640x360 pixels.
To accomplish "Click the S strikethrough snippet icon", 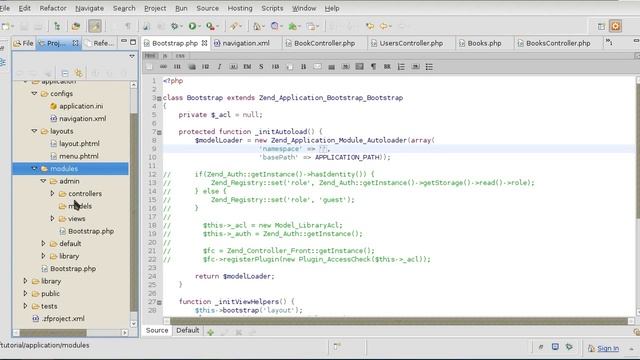I will (x=261, y=67).
